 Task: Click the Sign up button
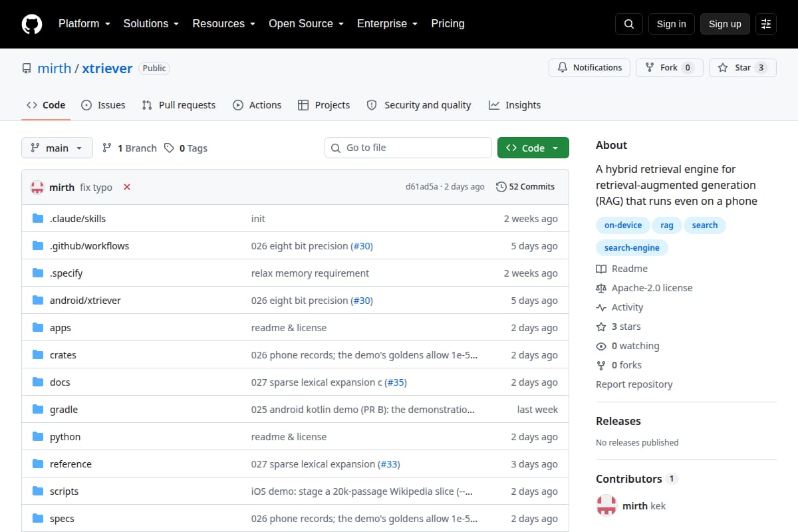[725, 24]
